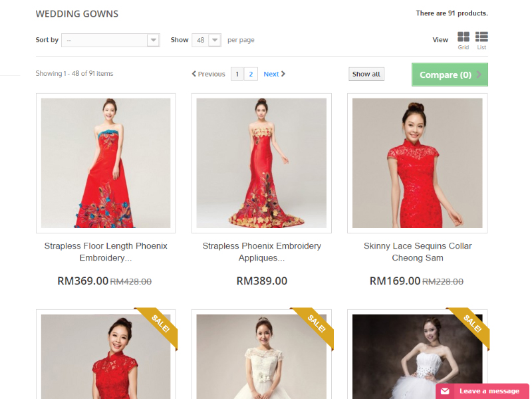Screen dimensions: 532x399
Task: Open Strapless Floor Length Phoenix Embroidery product image
Action: tap(106, 163)
